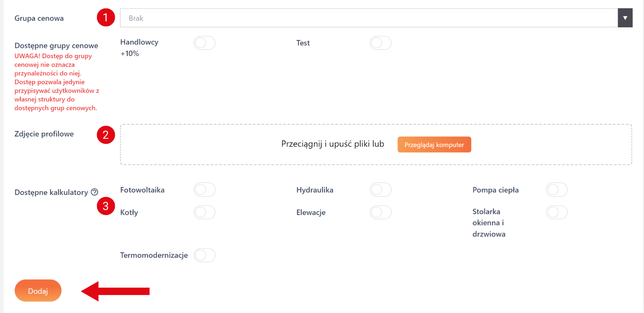The height and width of the screenshot is (313, 644).
Task: Click the red number 1 marker
Action: pos(106,18)
